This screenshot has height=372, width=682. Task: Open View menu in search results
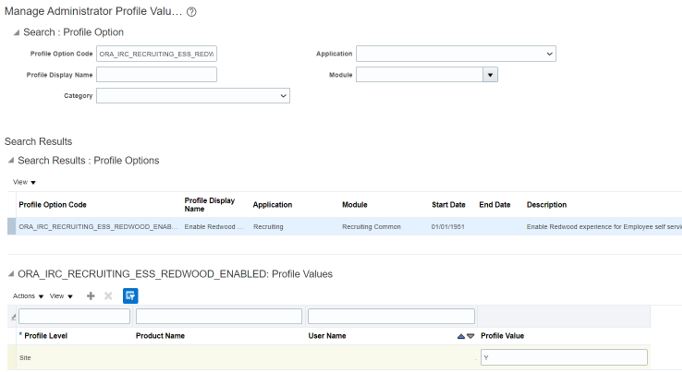(x=24, y=182)
